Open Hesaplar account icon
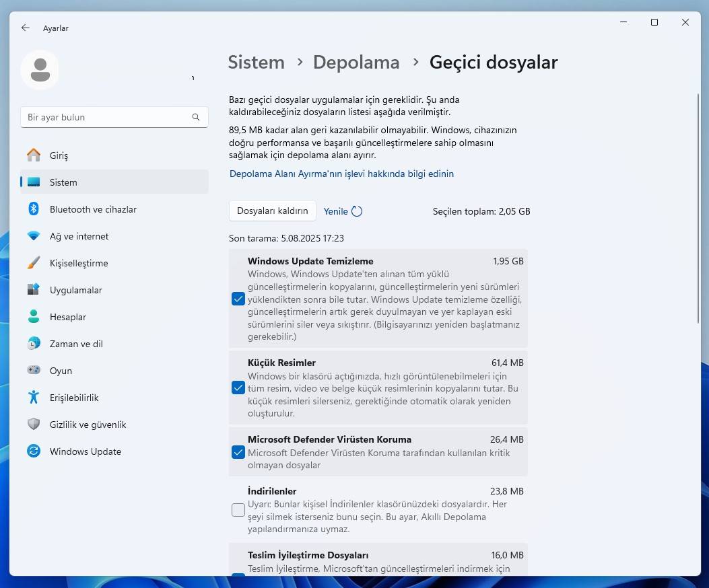 click(34, 317)
